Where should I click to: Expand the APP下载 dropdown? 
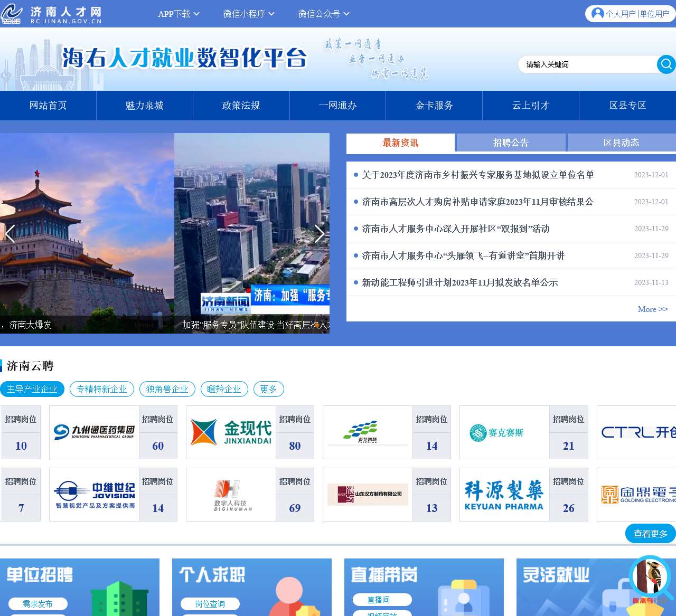tap(179, 14)
